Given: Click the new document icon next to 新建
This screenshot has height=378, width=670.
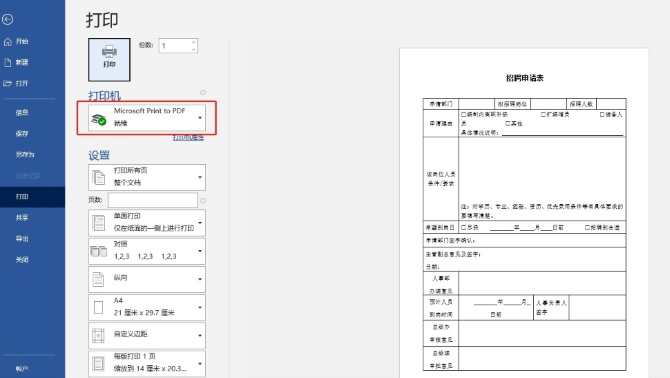Looking at the screenshot, I should tap(8, 62).
